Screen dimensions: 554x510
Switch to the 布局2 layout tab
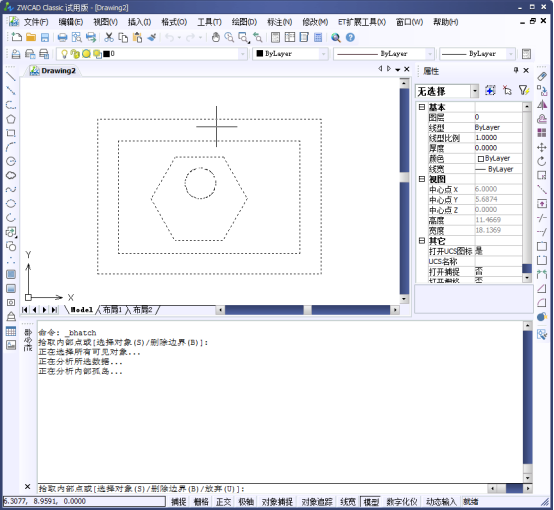coord(142,310)
